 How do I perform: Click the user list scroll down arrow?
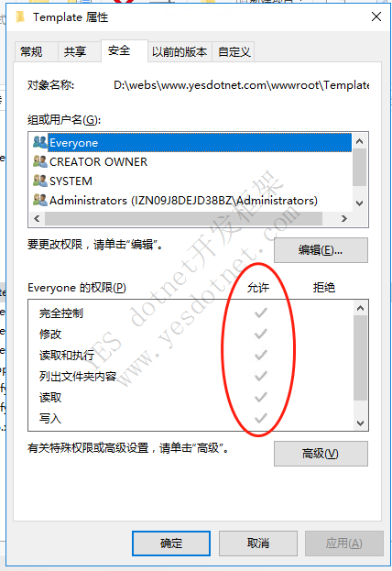360,203
